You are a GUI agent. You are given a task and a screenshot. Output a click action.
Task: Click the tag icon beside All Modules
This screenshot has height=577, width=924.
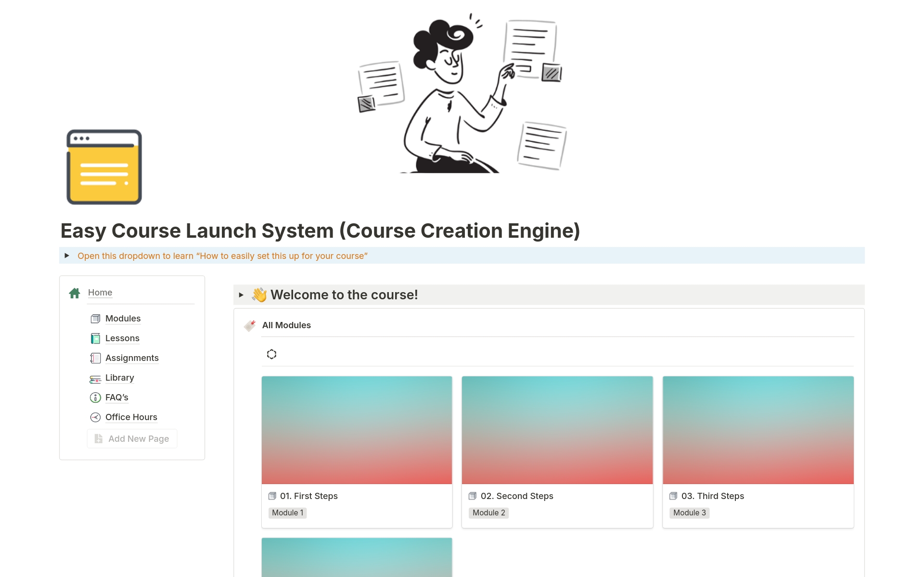pyautogui.click(x=250, y=326)
